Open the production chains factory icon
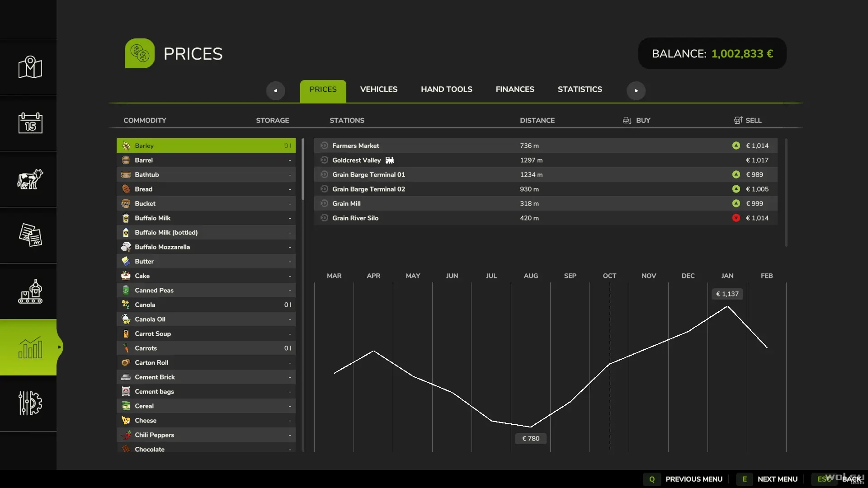868x488 pixels. [30, 291]
